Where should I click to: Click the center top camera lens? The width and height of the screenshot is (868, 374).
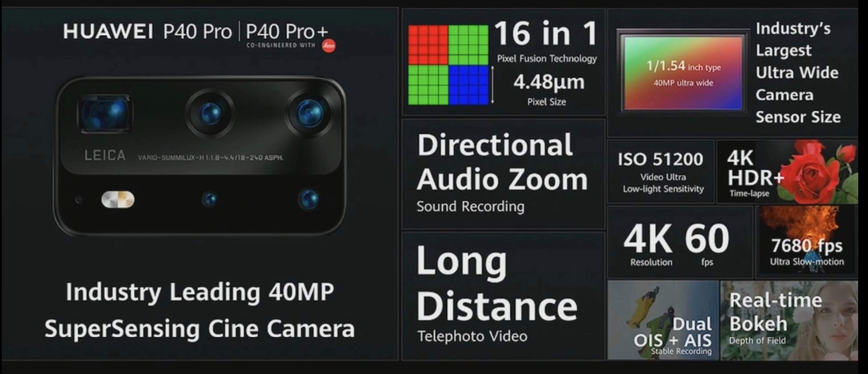point(210,113)
